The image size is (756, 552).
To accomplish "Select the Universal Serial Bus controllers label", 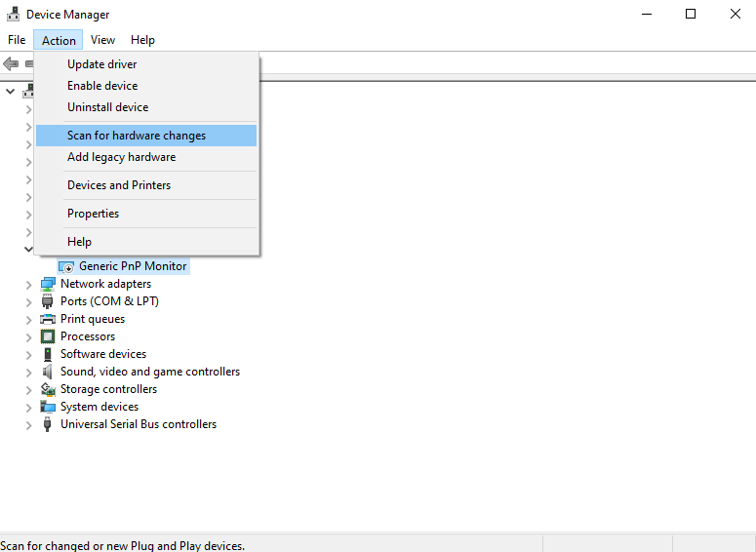I will [139, 424].
